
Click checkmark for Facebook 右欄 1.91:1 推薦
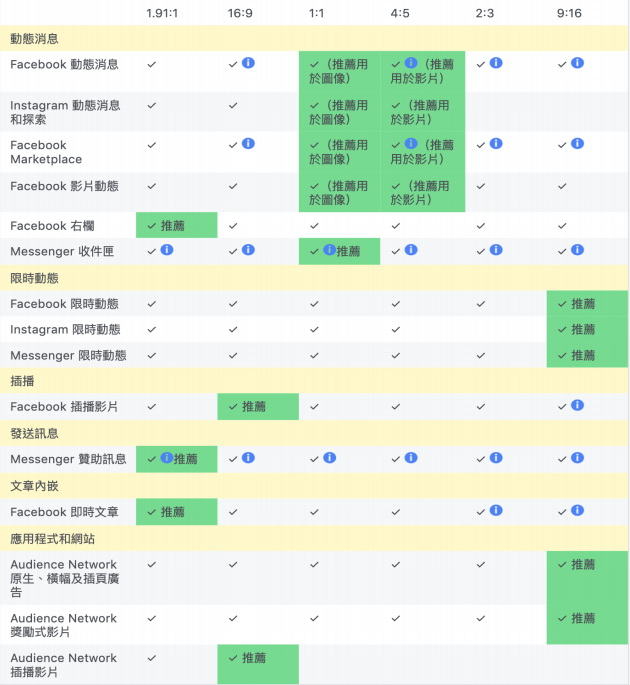click(x=152, y=226)
